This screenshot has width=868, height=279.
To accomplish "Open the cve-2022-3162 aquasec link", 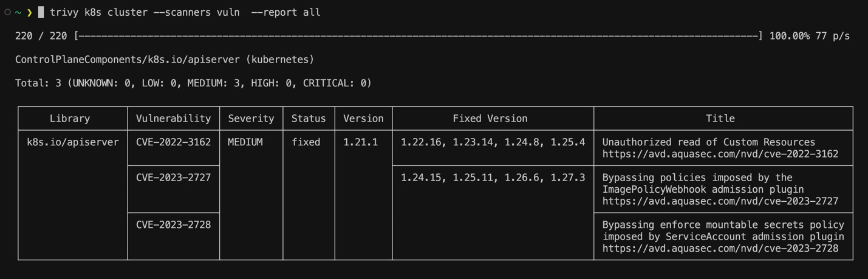I will (720, 154).
